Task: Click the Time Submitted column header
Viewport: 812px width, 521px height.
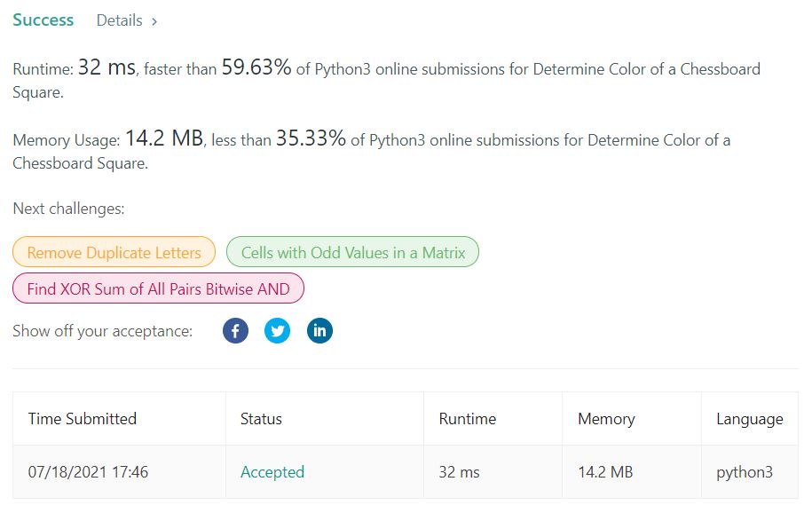Action: coord(83,419)
